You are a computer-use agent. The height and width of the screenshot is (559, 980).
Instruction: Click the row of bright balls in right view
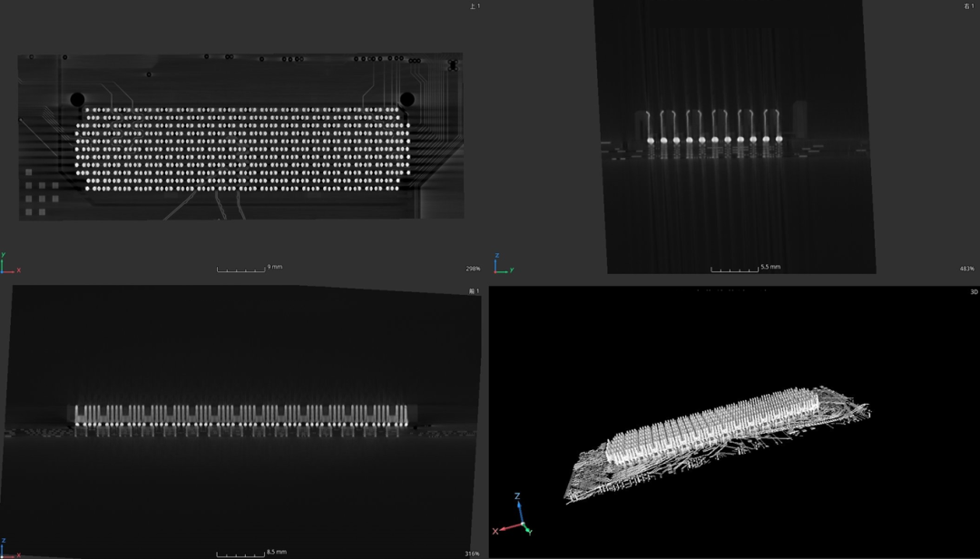point(714,140)
